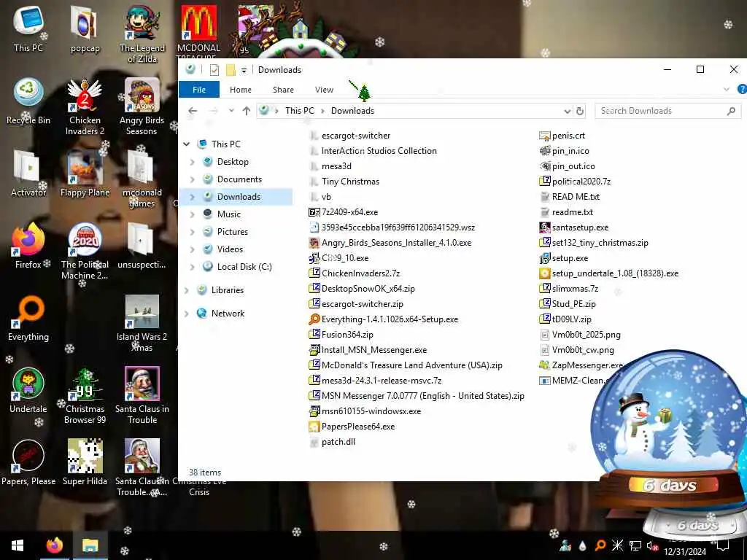
Task: Open the explorer ribbon help icon
Action: pos(742,89)
